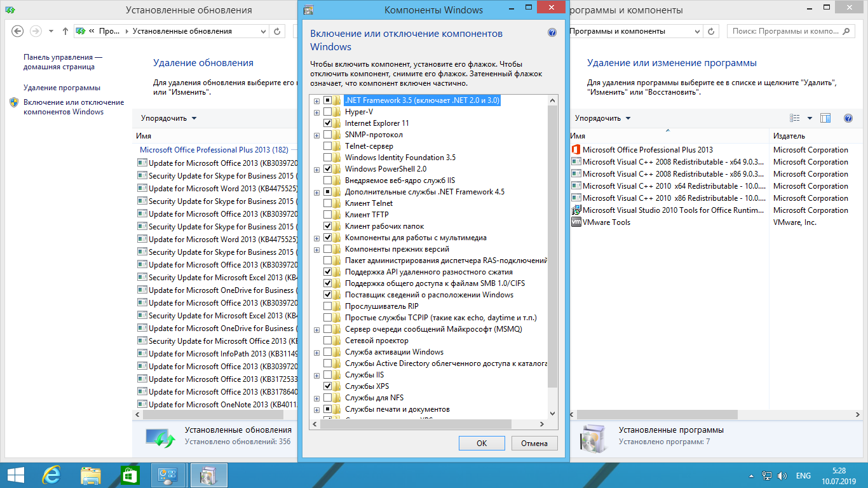
Task: Open Панель управления — домашняя страница link
Action: click(63, 62)
